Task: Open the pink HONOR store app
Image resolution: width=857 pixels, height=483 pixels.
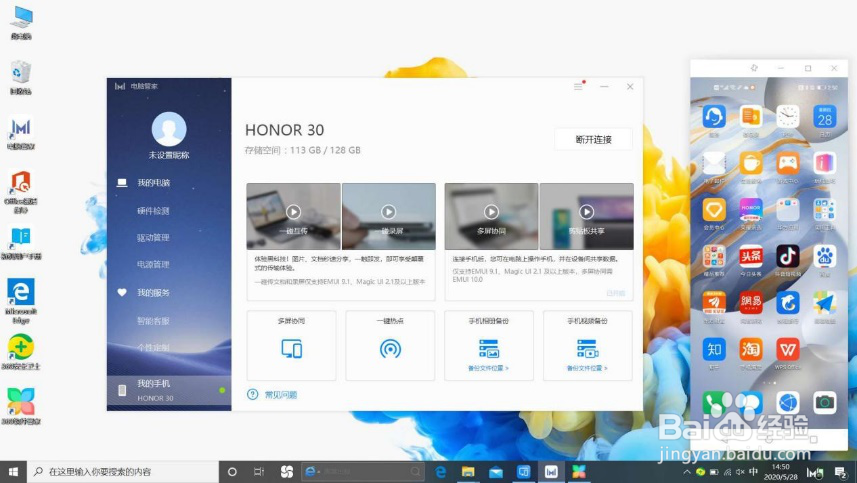Action: (x=751, y=209)
